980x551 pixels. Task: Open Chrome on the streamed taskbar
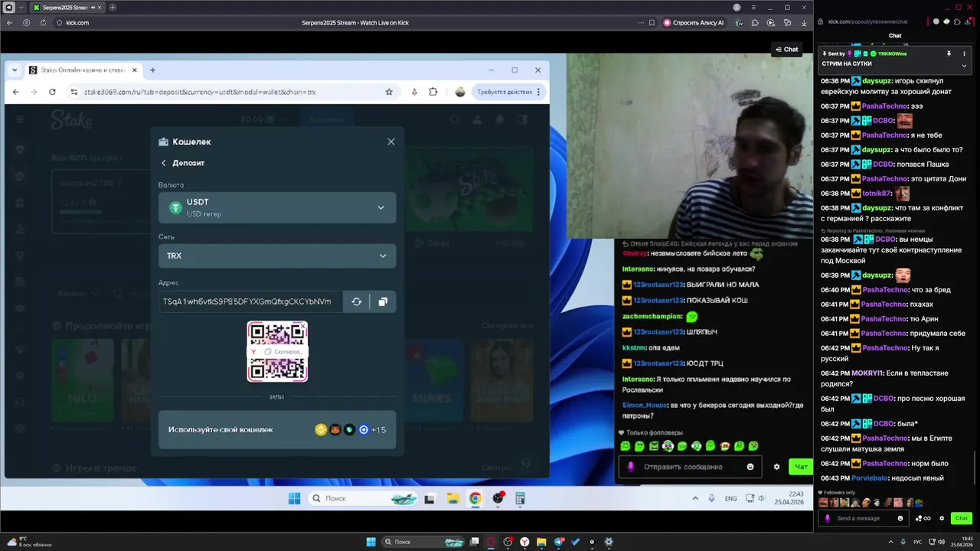475,498
